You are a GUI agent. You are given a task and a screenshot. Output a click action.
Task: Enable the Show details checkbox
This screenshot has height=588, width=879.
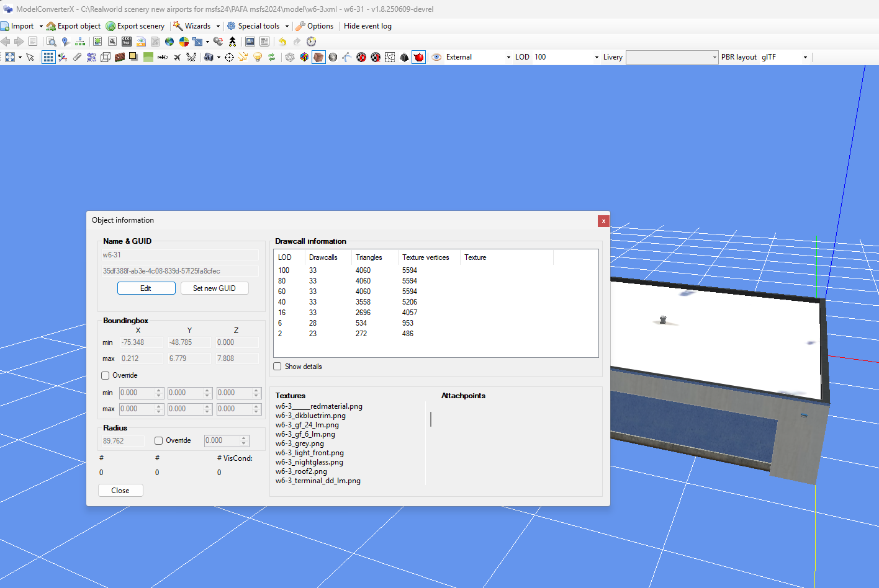click(x=277, y=366)
